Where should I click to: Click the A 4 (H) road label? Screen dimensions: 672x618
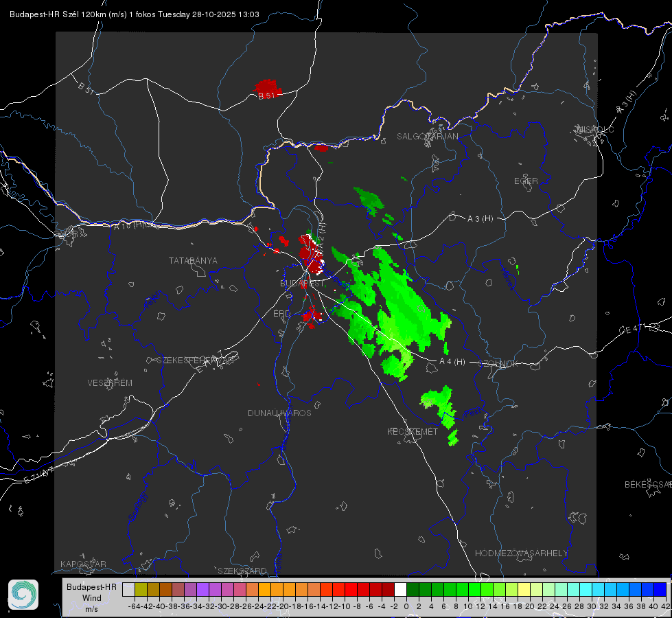[452, 362]
